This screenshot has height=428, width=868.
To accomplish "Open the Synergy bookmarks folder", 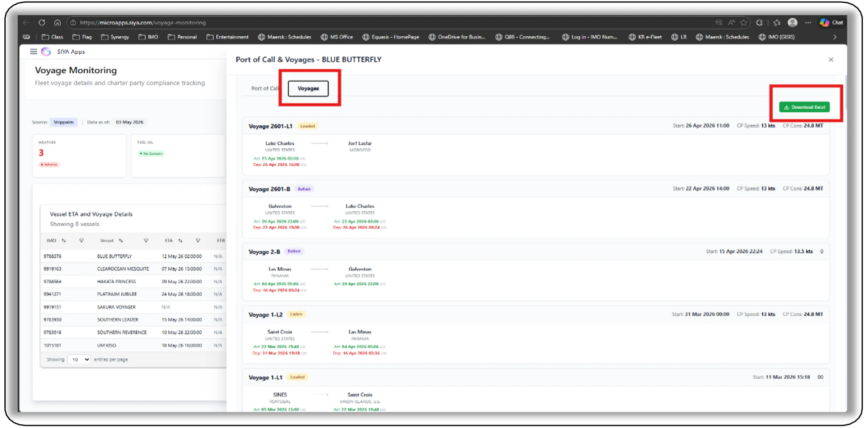I will click(x=115, y=37).
